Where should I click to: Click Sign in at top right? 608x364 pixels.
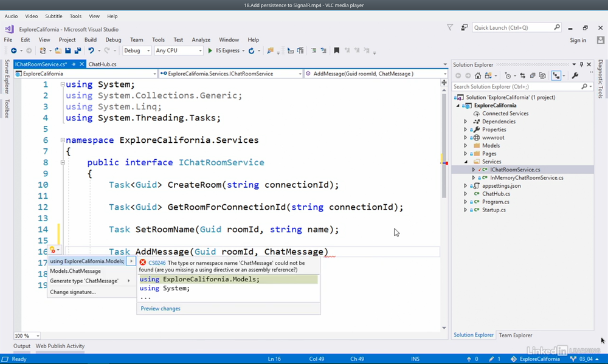point(578,40)
